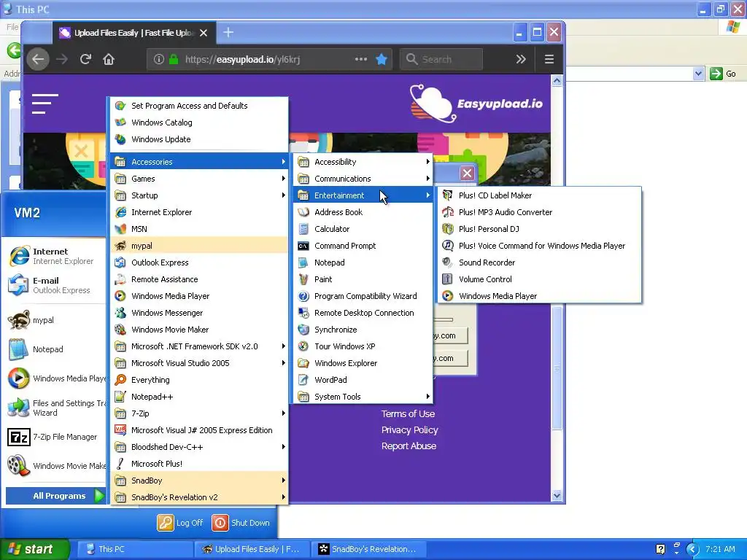The height and width of the screenshot is (560, 747).
Task: Expand the Accessibility submenu
Action: pos(363,162)
